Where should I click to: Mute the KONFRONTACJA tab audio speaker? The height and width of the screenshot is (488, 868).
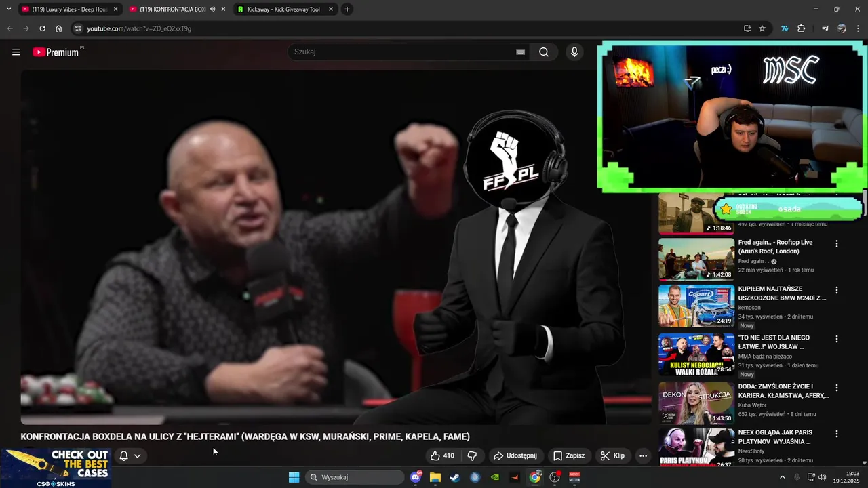pos(212,9)
